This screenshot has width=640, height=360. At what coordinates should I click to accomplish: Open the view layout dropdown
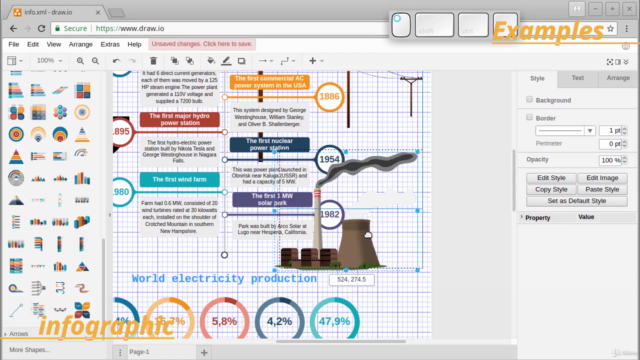pyautogui.click(x=15, y=61)
